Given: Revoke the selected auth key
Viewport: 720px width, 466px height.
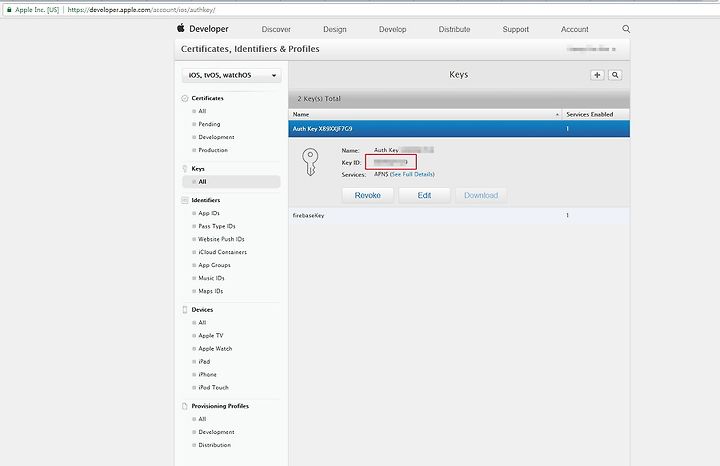Looking at the screenshot, I should click(367, 195).
